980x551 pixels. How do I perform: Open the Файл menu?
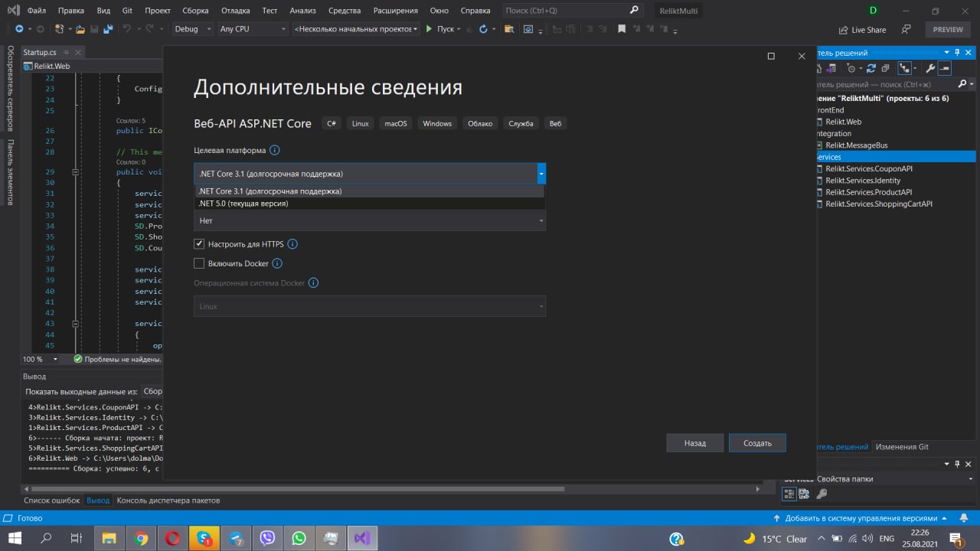pyautogui.click(x=37, y=11)
